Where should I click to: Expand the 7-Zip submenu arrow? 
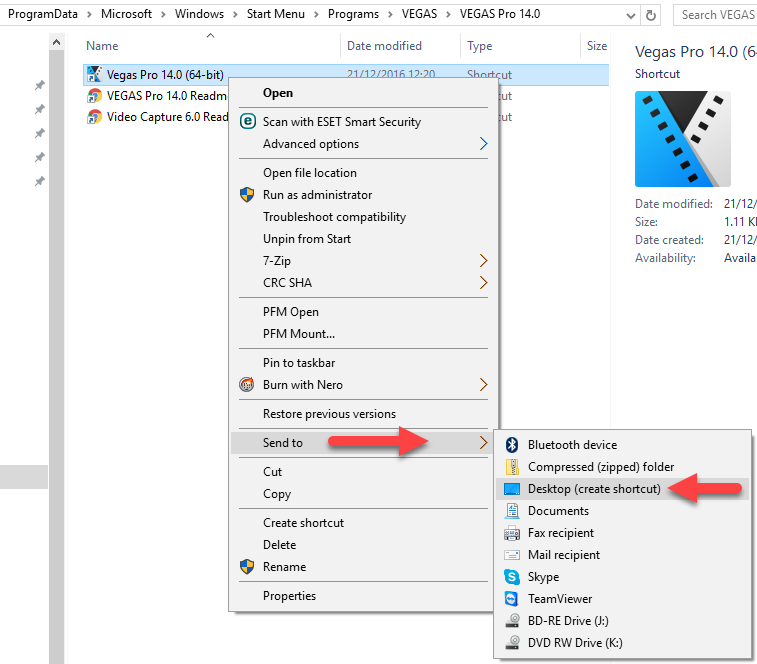pyautogui.click(x=484, y=261)
